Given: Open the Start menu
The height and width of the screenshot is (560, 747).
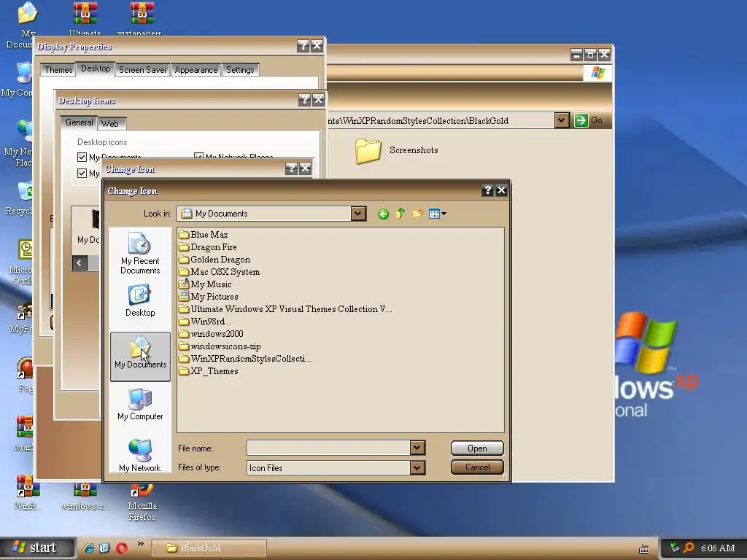Looking at the screenshot, I should [37, 548].
